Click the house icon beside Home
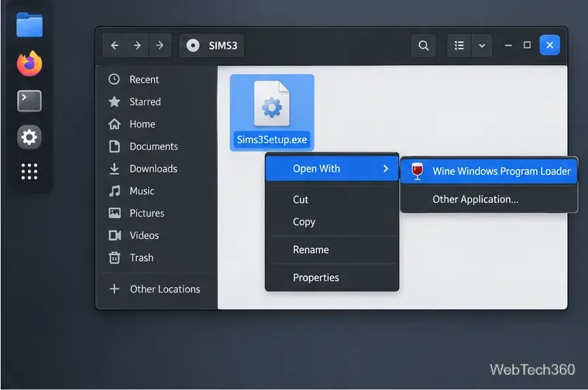 tap(115, 124)
